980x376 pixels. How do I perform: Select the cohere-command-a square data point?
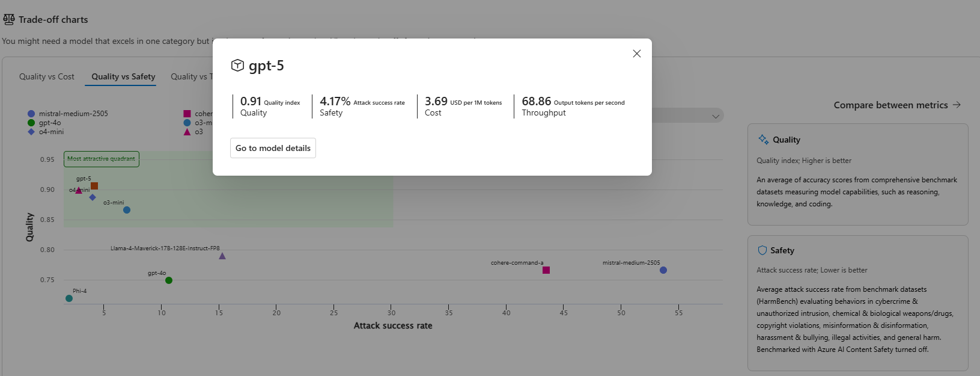(x=546, y=270)
